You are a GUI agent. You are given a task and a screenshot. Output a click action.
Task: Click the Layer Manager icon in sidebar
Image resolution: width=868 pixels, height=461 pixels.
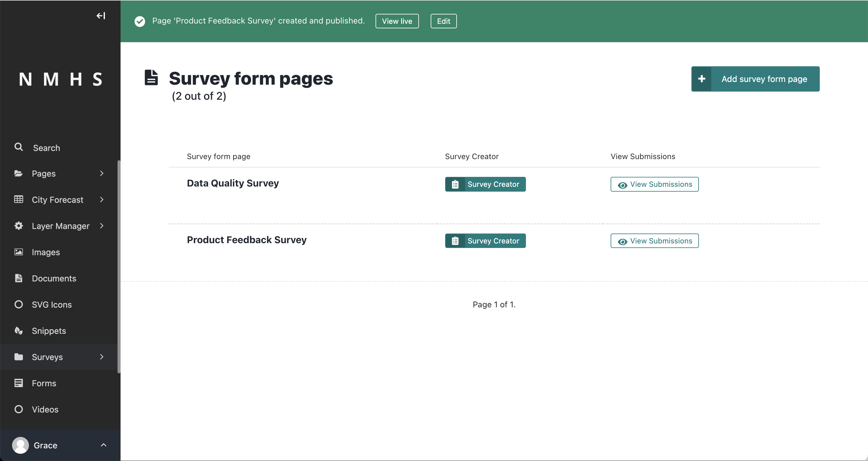coord(19,226)
